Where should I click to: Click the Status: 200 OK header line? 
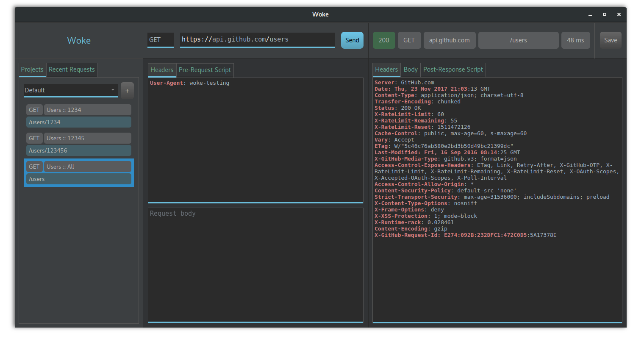(398, 108)
